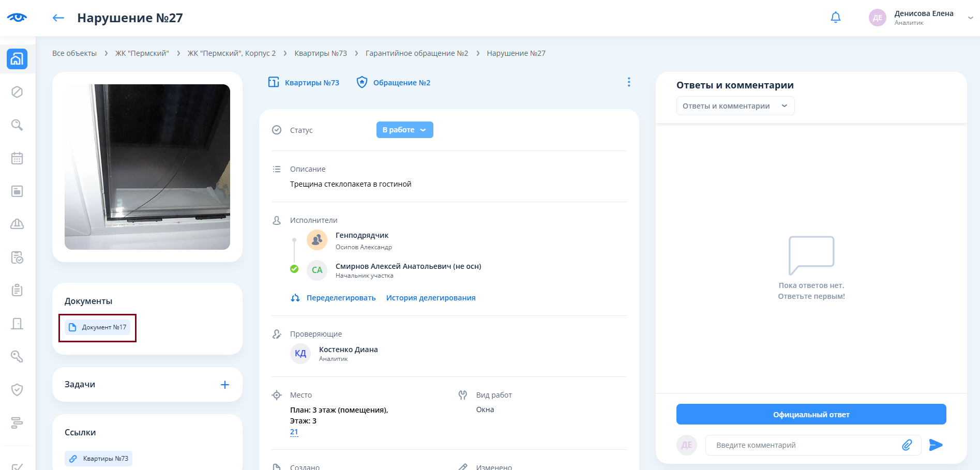Viewport: 980px width, 470px height.
Task: Click the Обращение №2 shield icon
Action: (362, 82)
